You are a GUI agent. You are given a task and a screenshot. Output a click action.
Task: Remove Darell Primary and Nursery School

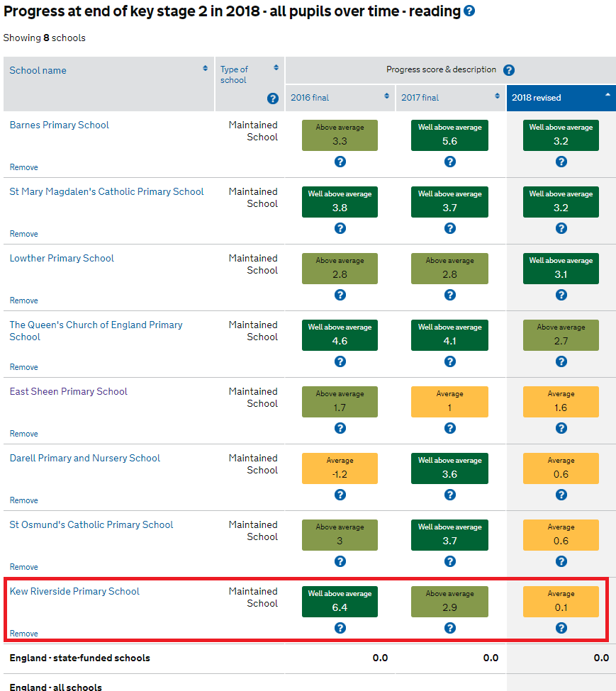click(x=24, y=500)
